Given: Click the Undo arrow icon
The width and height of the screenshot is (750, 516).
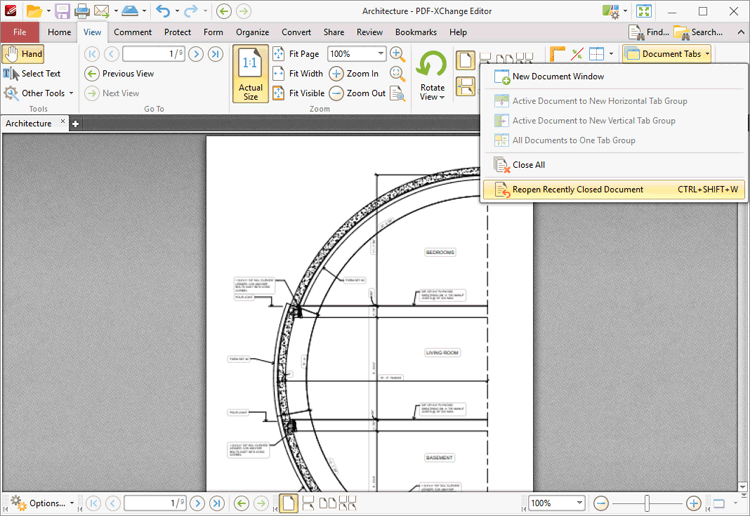Looking at the screenshot, I should [162, 11].
